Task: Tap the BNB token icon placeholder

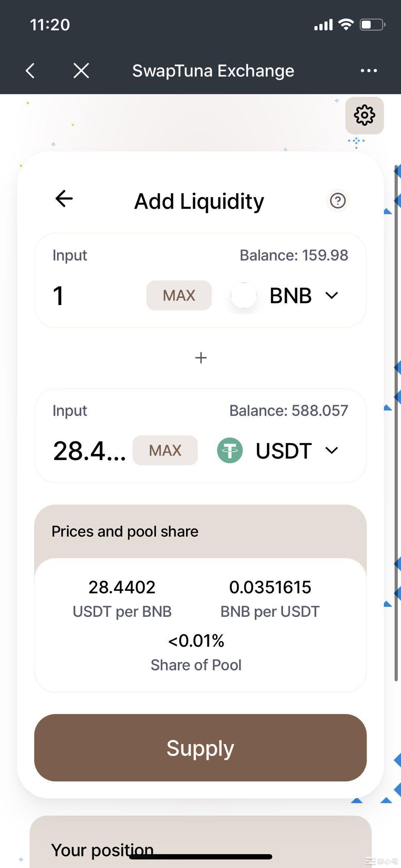Action: point(244,295)
